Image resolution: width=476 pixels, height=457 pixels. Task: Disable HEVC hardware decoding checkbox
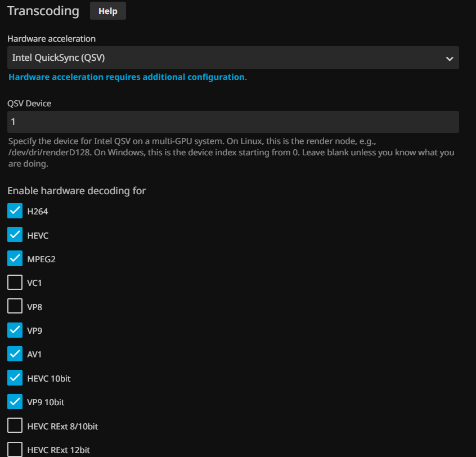[15, 235]
